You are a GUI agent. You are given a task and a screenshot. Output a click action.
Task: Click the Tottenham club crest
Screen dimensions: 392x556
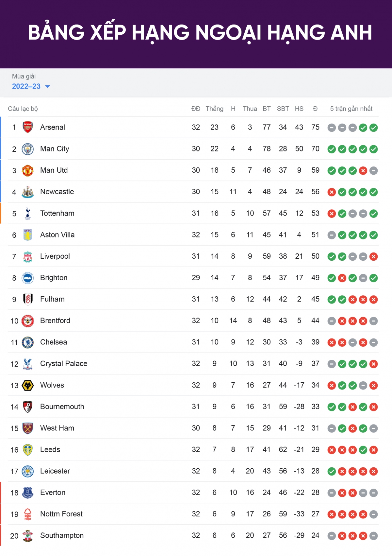coord(28,214)
